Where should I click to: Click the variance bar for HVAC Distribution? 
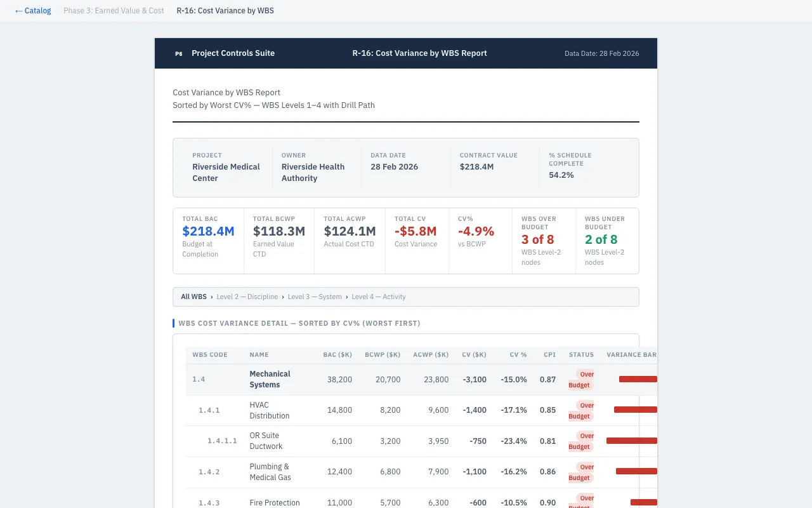tap(635, 410)
